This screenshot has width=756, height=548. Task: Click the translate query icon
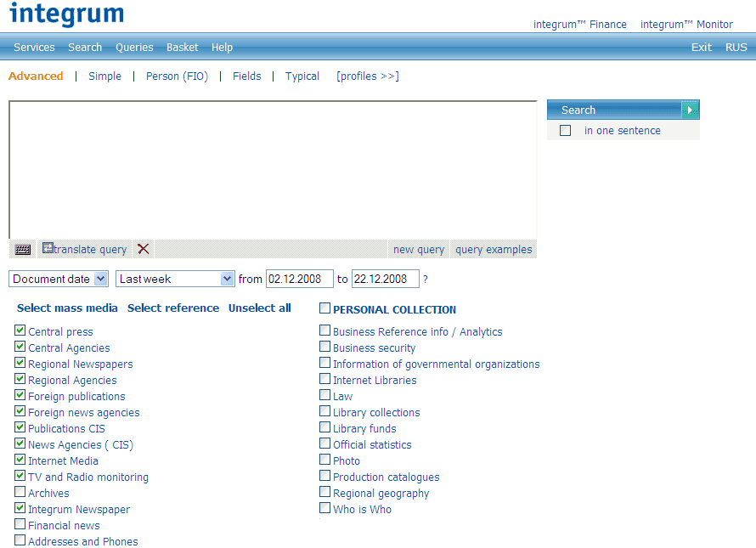pyautogui.click(x=48, y=249)
